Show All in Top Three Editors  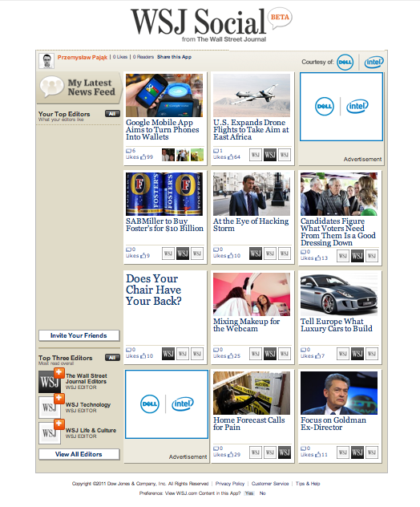[x=112, y=358]
